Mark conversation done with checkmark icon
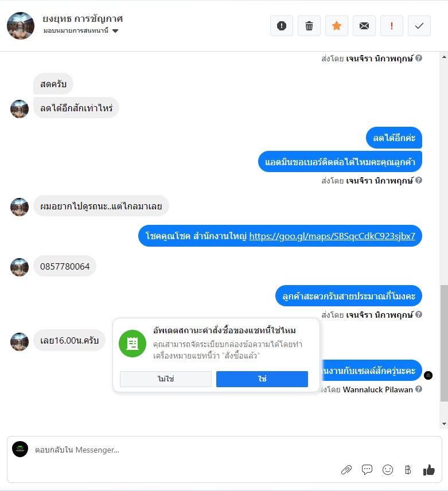 [x=419, y=26]
